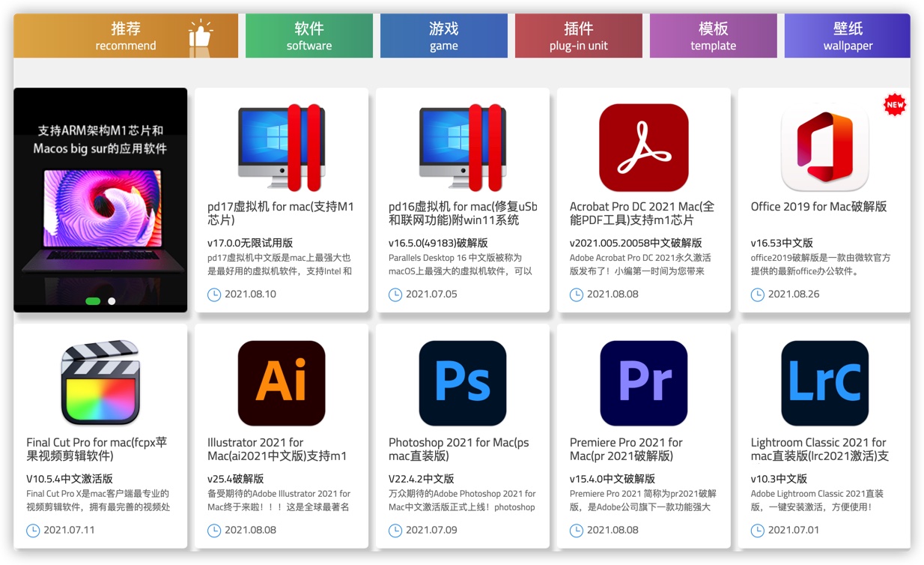Select the 推荐 recommend tab

point(126,36)
